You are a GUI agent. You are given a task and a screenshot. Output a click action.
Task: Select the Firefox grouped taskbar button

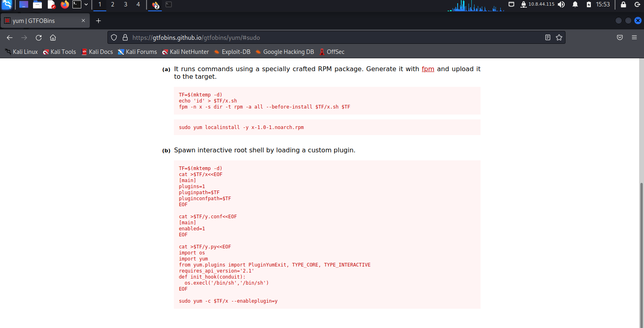(155, 5)
